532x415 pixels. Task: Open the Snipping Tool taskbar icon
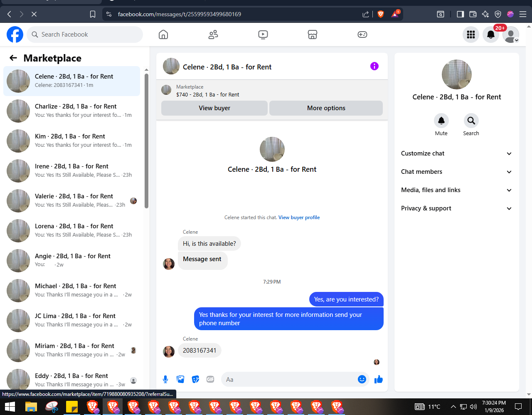(52, 407)
